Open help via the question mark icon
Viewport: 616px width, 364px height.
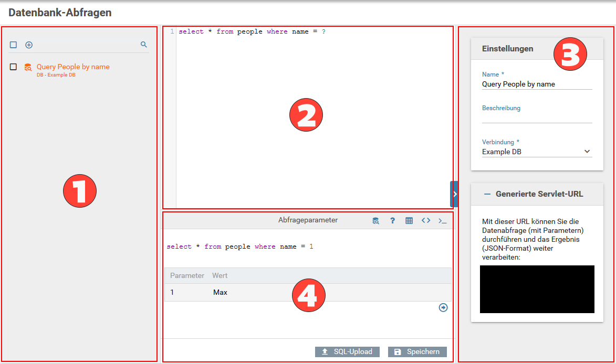tap(392, 221)
